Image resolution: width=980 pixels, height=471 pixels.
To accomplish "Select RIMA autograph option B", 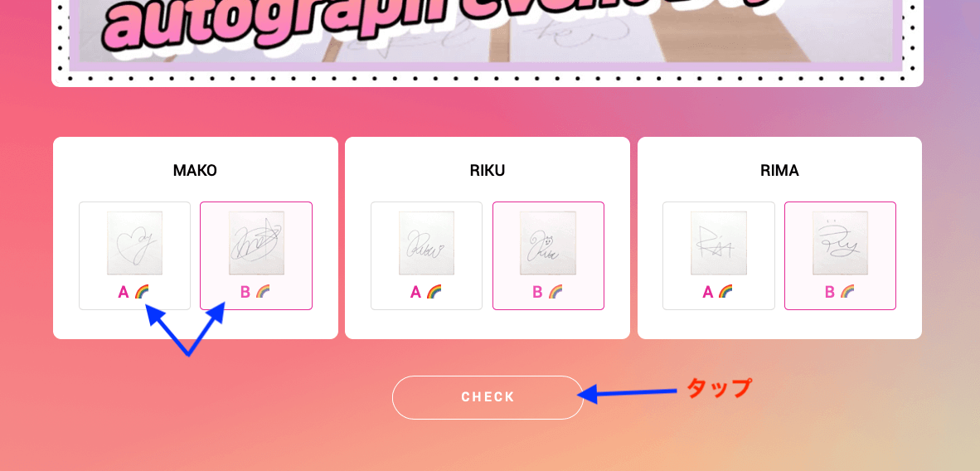I will pyautogui.click(x=840, y=255).
